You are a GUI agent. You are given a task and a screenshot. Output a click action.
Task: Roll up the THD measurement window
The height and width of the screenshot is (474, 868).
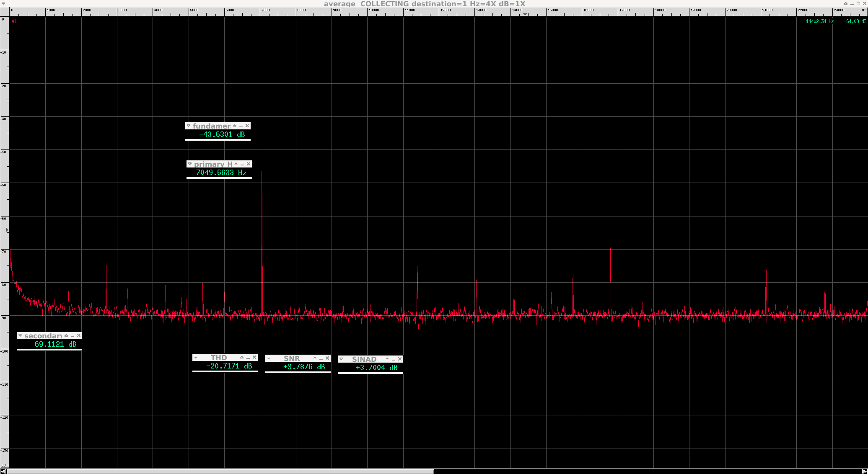pyautogui.click(x=242, y=358)
